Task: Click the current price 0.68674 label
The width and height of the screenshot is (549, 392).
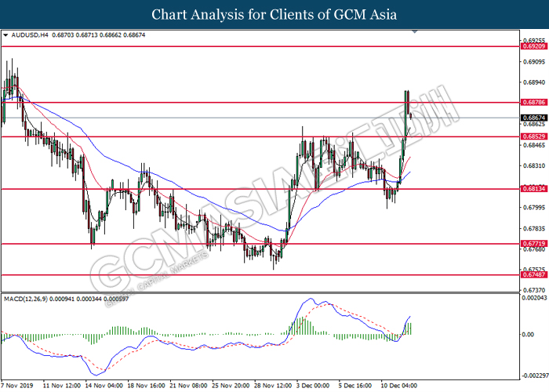Action: tap(532, 118)
